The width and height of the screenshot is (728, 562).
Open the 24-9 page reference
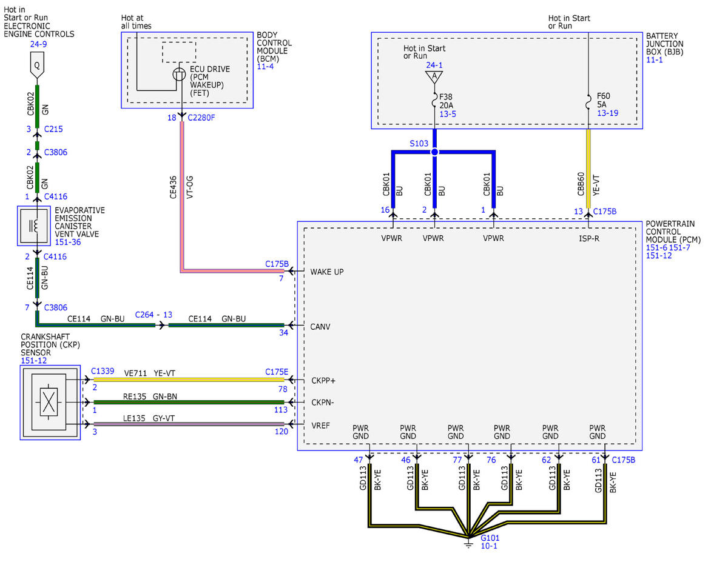(x=38, y=44)
